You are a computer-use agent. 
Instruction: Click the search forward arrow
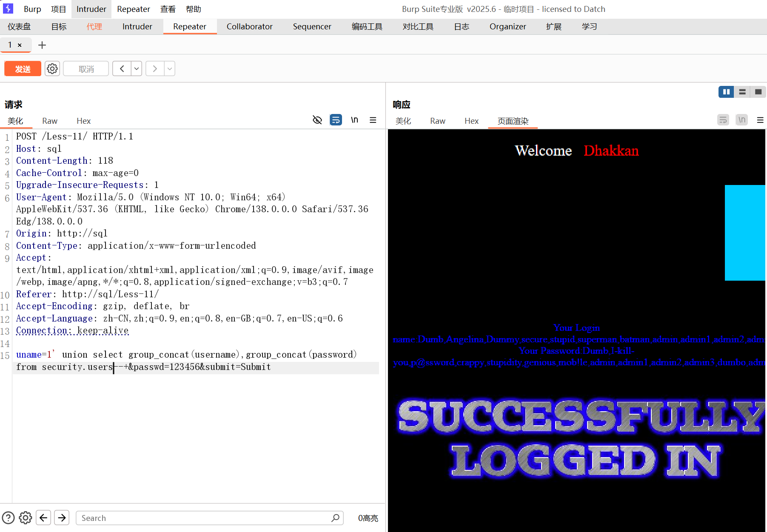click(62, 518)
